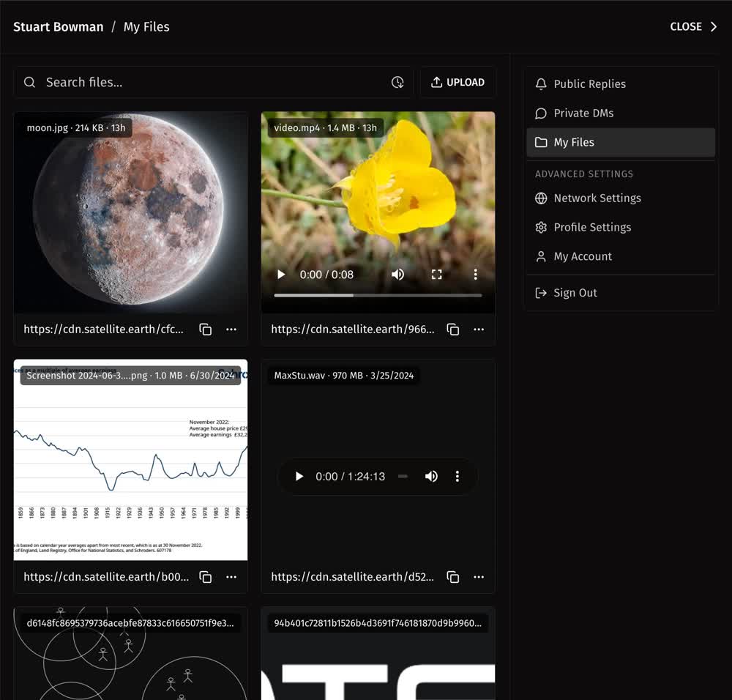Copy the MaxStu.wav file URL
This screenshot has width=732, height=700.
coord(453,577)
